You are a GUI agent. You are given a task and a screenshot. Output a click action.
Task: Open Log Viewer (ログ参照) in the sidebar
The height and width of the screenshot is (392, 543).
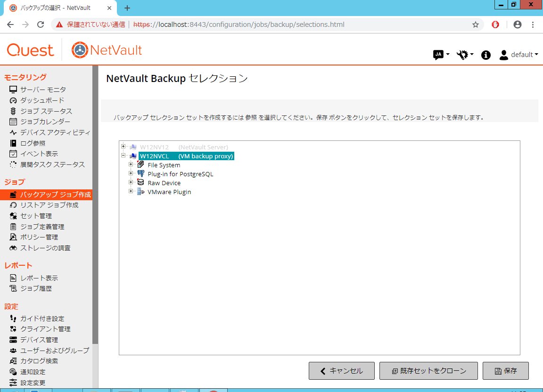click(33, 143)
